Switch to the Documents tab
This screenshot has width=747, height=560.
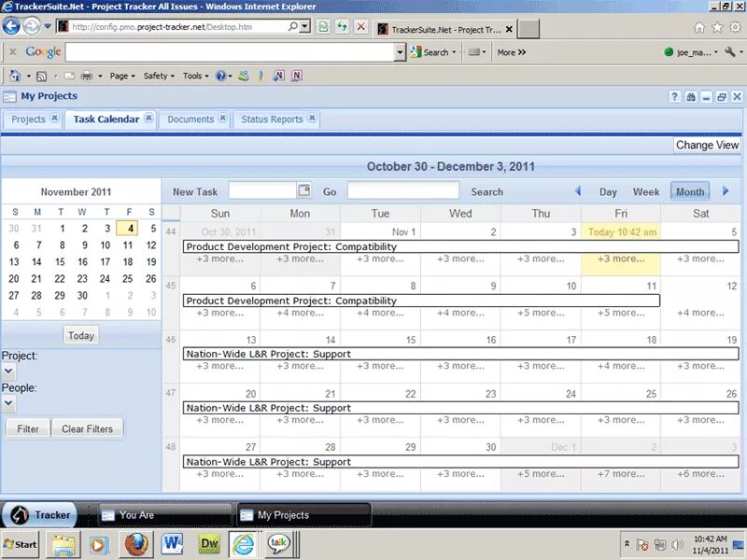pos(190,119)
